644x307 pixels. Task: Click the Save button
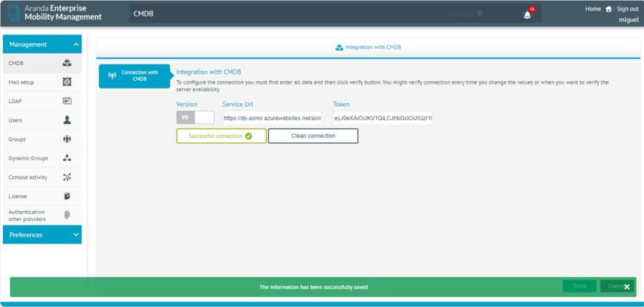coord(579,286)
